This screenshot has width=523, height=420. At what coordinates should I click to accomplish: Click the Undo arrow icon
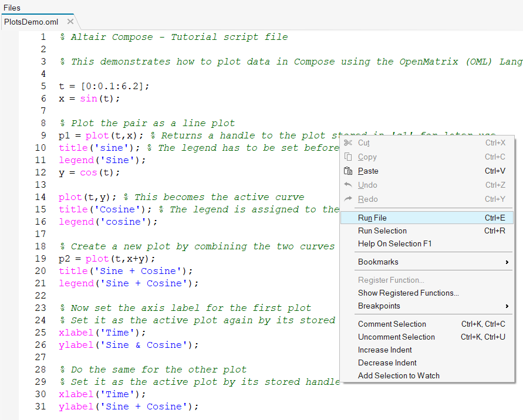coord(348,185)
